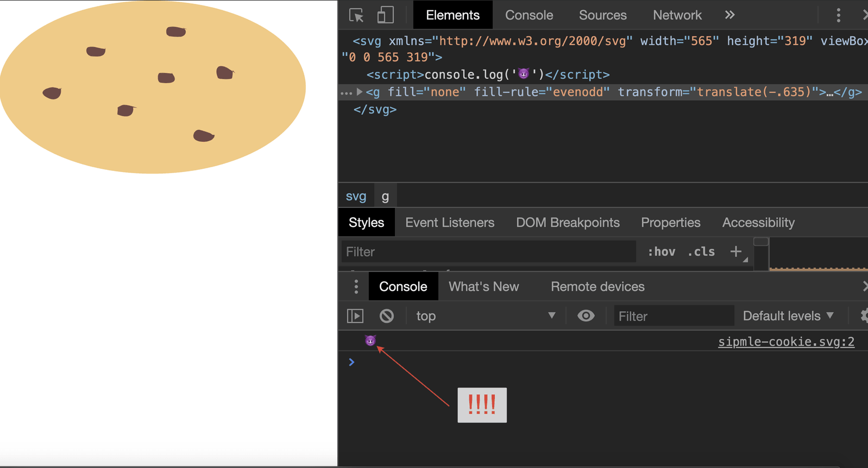Toggle the device toolbar icon
Viewport: 868px width, 468px height.
pos(385,15)
